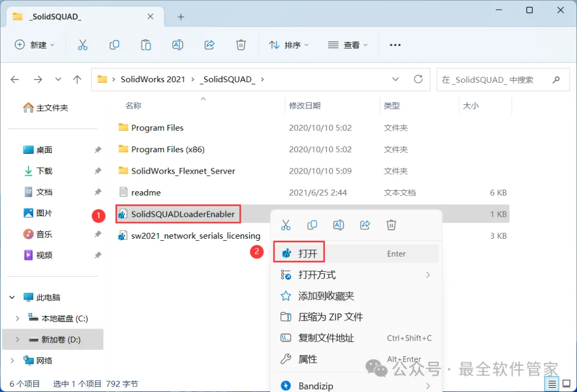This screenshot has height=392, width=577.
Task: Select the Program Files (x86) folder
Action: click(168, 150)
